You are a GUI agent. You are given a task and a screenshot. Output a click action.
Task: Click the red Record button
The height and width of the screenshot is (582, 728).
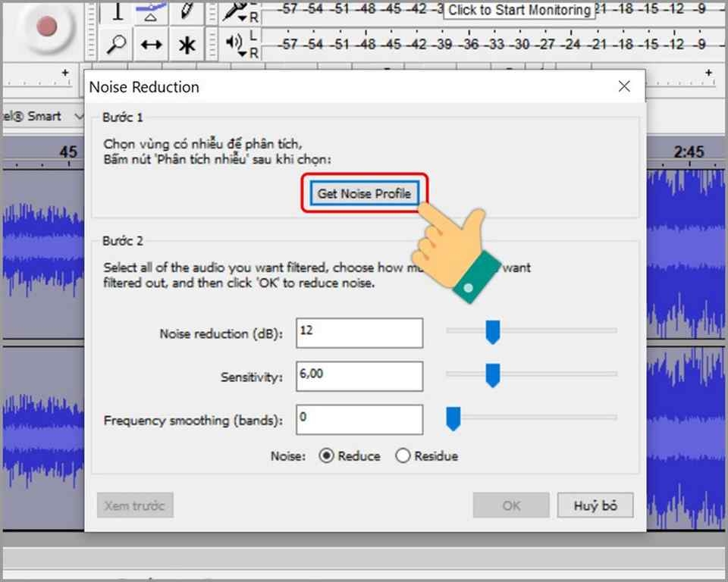pyautogui.click(x=46, y=26)
